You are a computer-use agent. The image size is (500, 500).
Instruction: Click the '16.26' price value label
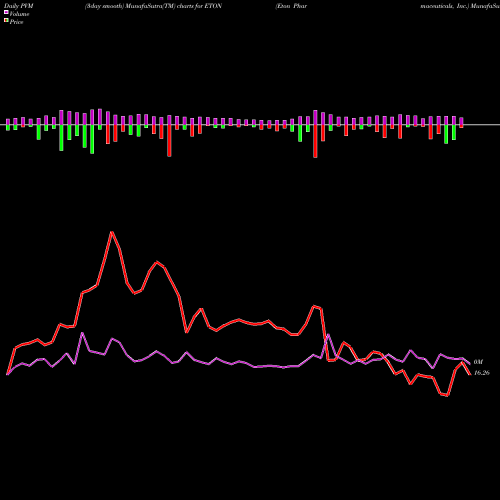[x=482, y=373]
